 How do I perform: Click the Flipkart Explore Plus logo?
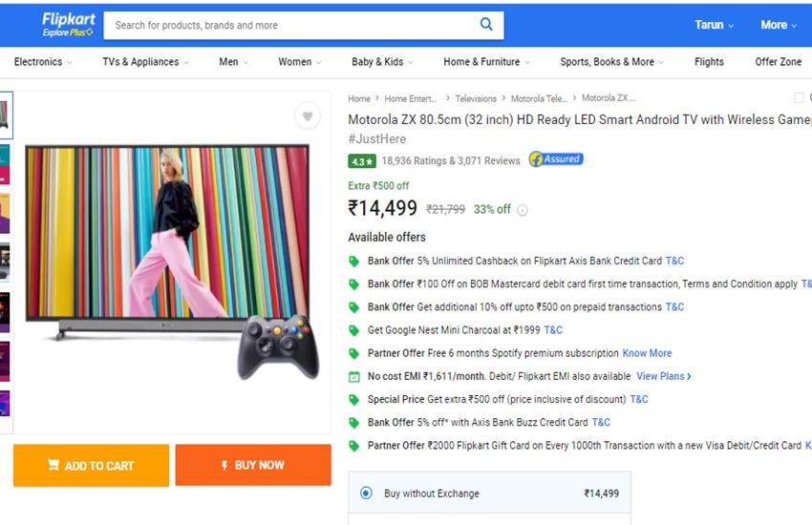click(67, 25)
